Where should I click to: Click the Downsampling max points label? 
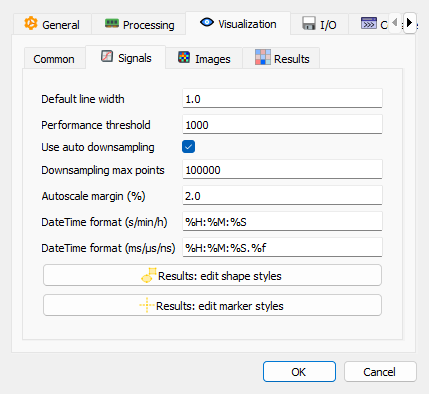coord(103,170)
